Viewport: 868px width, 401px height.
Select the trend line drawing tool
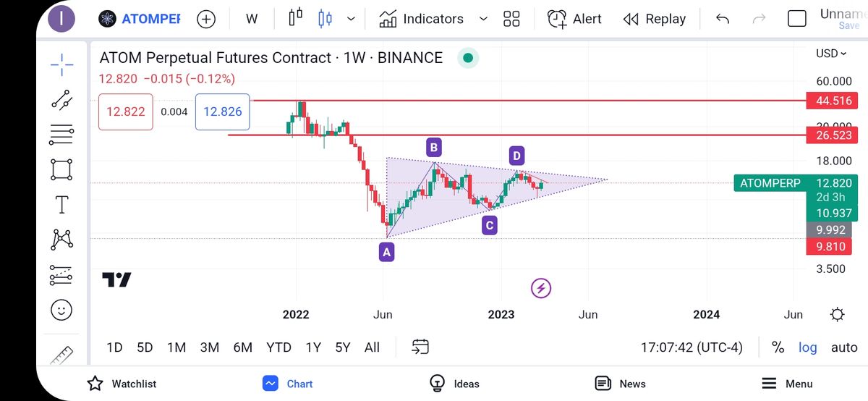(x=62, y=99)
